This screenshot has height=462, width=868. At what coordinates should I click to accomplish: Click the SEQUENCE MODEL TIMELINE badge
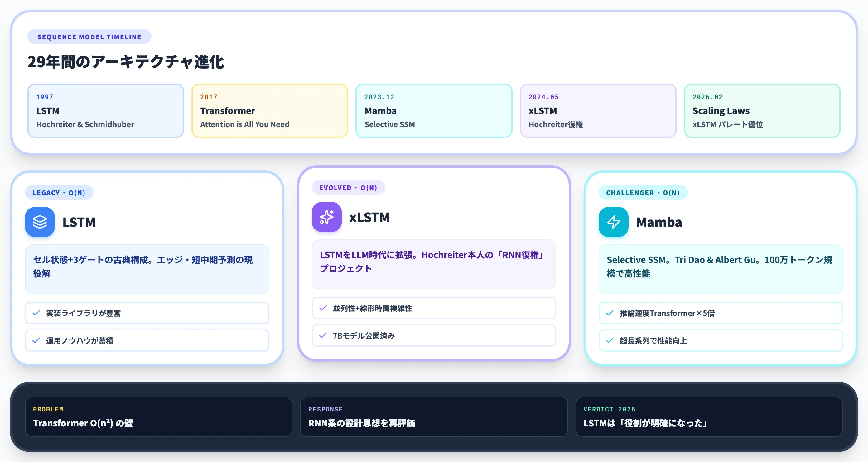[89, 37]
